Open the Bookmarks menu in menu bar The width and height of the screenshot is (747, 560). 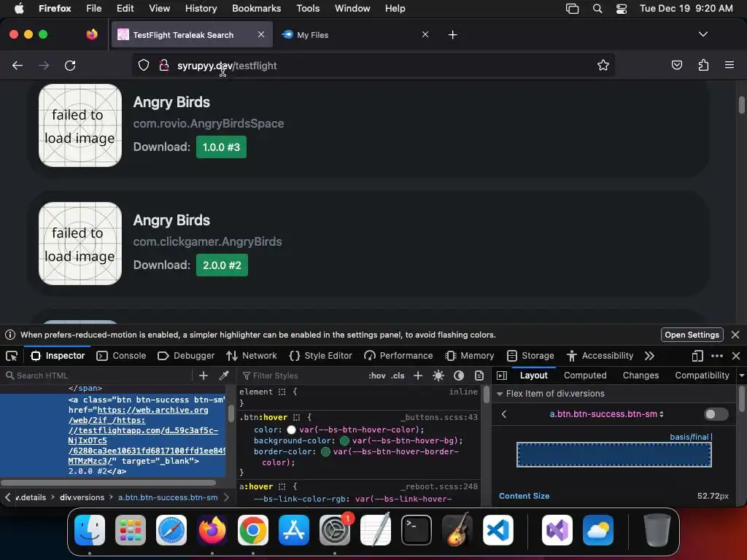tap(256, 9)
